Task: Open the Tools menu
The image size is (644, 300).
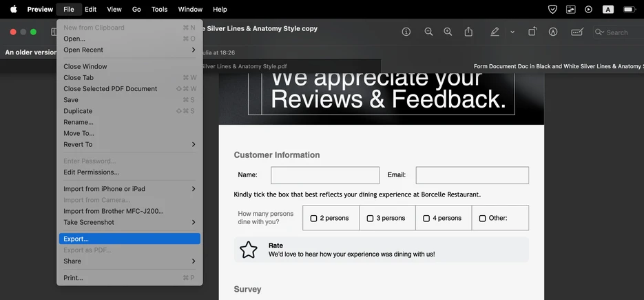Action: tap(159, 9)
